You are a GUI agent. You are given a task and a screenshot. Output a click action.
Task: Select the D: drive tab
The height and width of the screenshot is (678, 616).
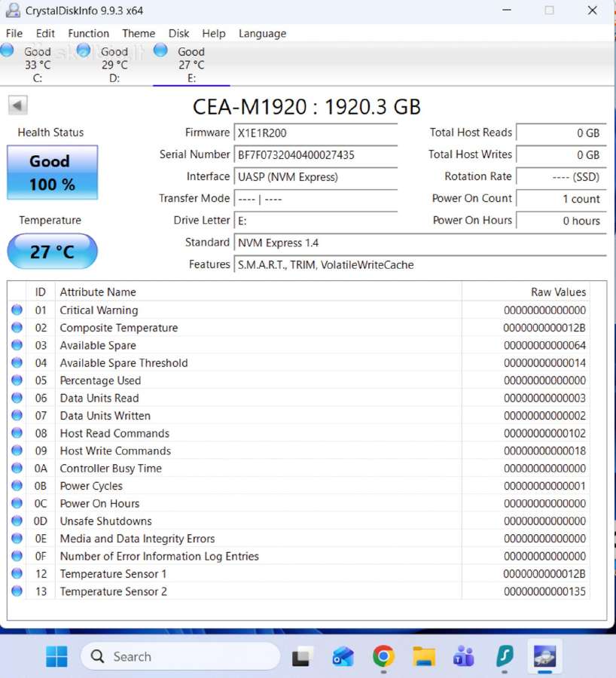tap(114, 64)
